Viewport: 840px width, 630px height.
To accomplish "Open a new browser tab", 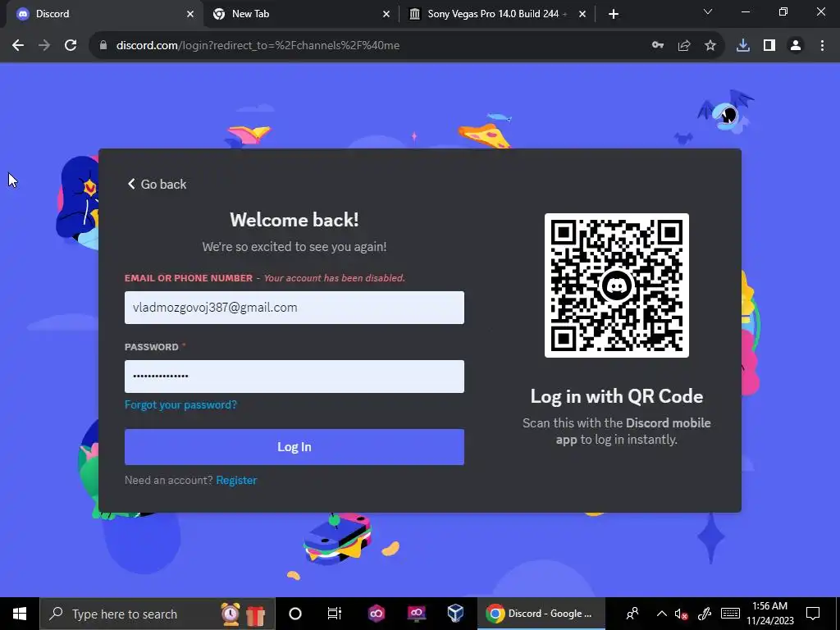I will 614,14.
